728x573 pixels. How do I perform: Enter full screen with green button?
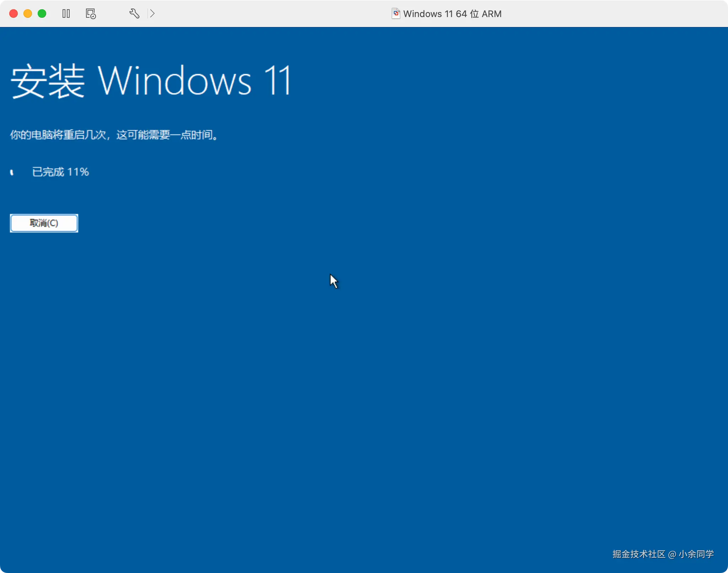pyautogui.click(x=42, y=14)
